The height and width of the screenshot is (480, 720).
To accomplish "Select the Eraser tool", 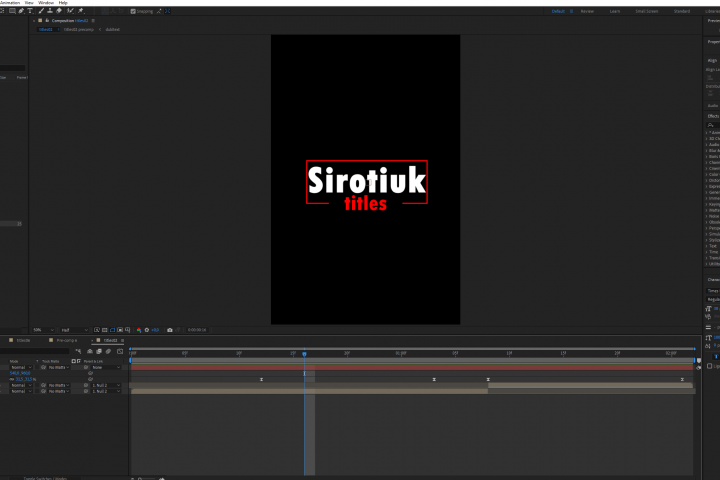I will (x=59, y=11).
